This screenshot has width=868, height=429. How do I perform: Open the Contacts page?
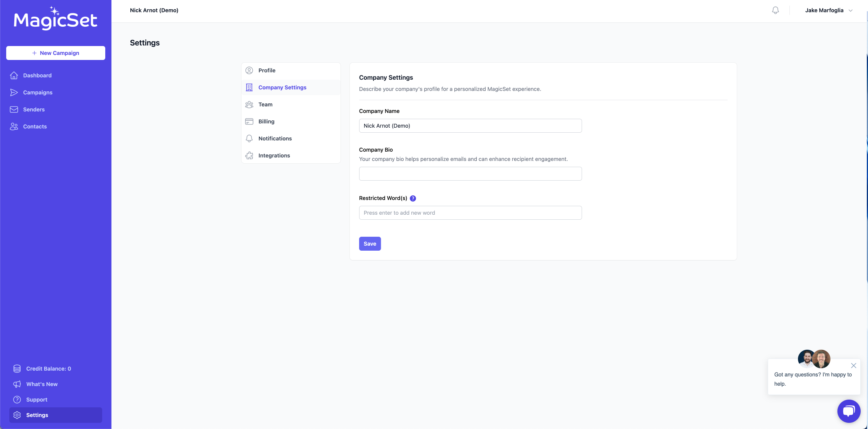(x=56, y=126)
